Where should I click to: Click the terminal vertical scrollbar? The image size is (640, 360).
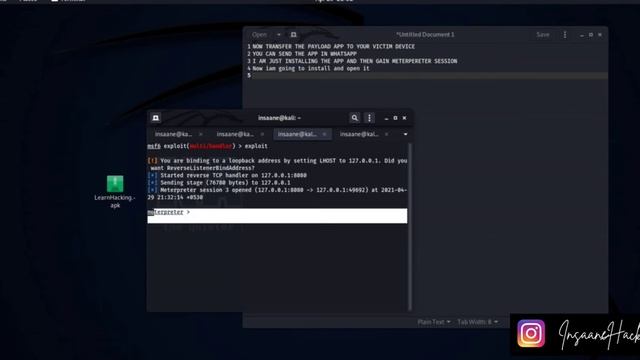coord(410,227)
